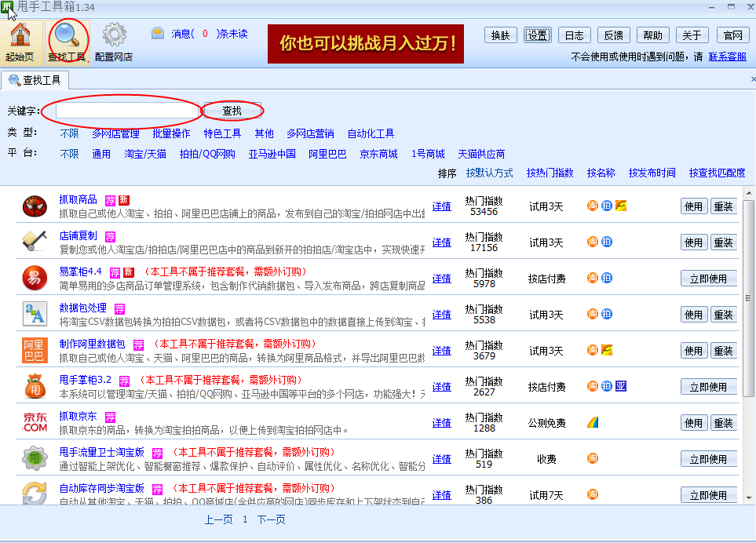This screenshot has height=543, width=756.
Task: Filter platform by 天猫供应商
Action: tap(481, 154)
